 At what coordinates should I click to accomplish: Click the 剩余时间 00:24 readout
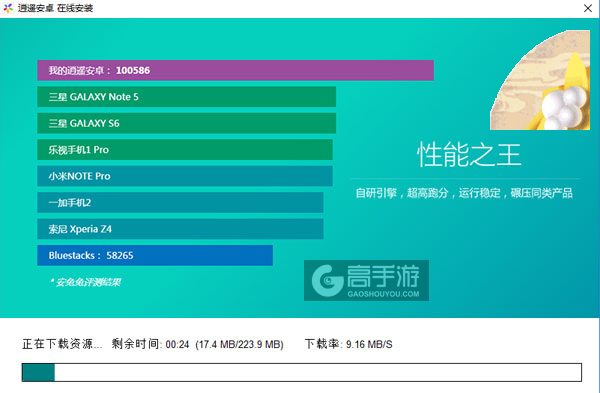point(150,344)
